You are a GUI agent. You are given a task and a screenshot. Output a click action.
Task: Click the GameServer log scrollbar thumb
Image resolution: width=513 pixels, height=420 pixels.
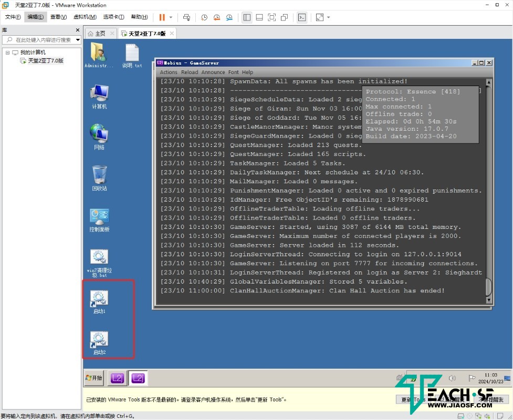pyautogui.click(x=488, y=287)
